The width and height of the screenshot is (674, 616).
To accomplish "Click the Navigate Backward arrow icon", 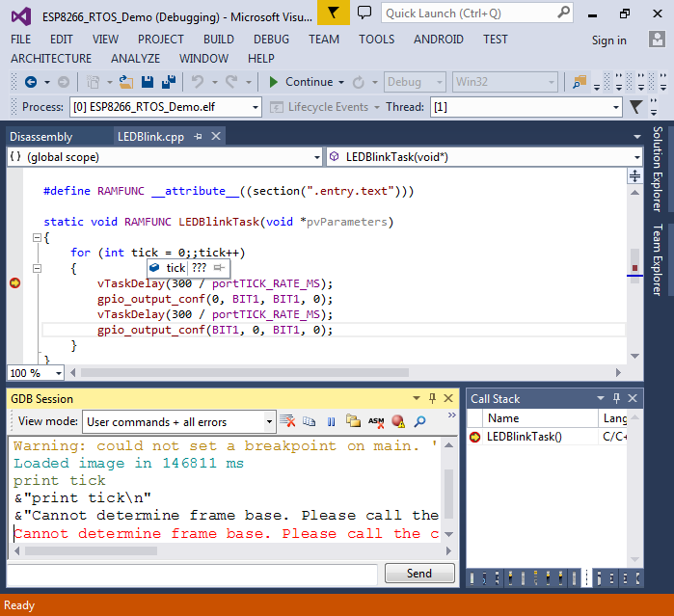I will [x=31, y=82].
